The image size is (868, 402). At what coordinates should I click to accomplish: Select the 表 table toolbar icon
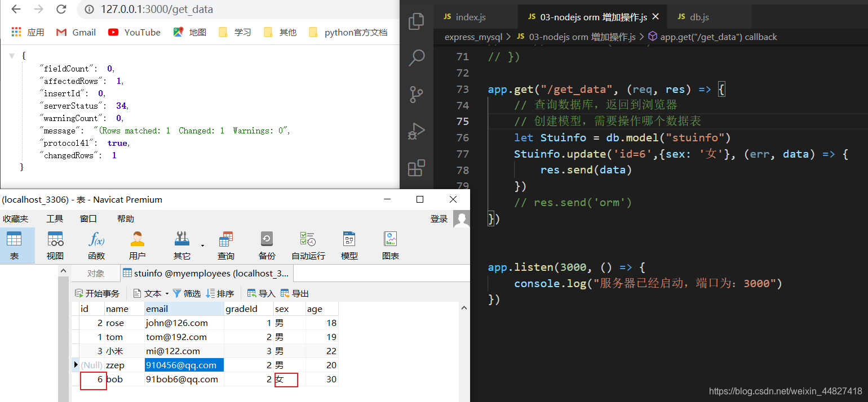(x=14, y=245)
